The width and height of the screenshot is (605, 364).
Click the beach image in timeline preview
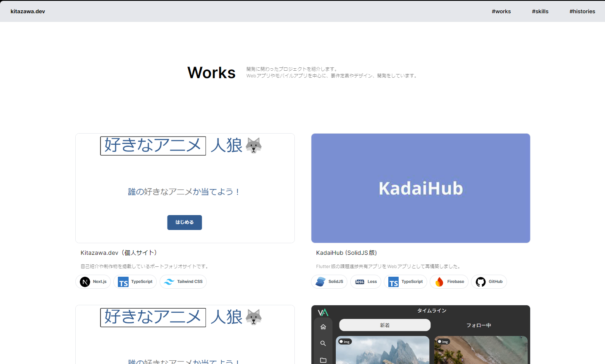click(x=481, y=350)
